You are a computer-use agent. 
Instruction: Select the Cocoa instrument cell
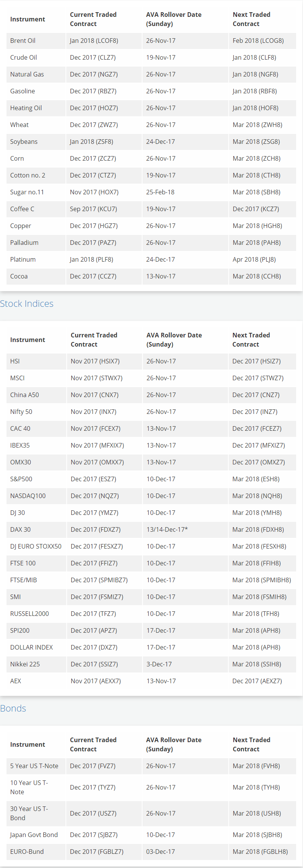click(x=19, y=276)
